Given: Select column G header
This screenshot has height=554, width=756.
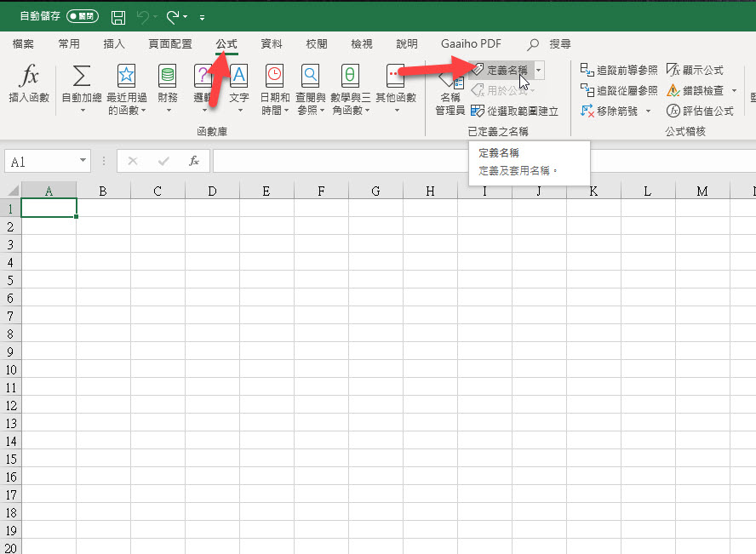Looking at the screenshot, I should pyautogui.click(x=375, y=191).
